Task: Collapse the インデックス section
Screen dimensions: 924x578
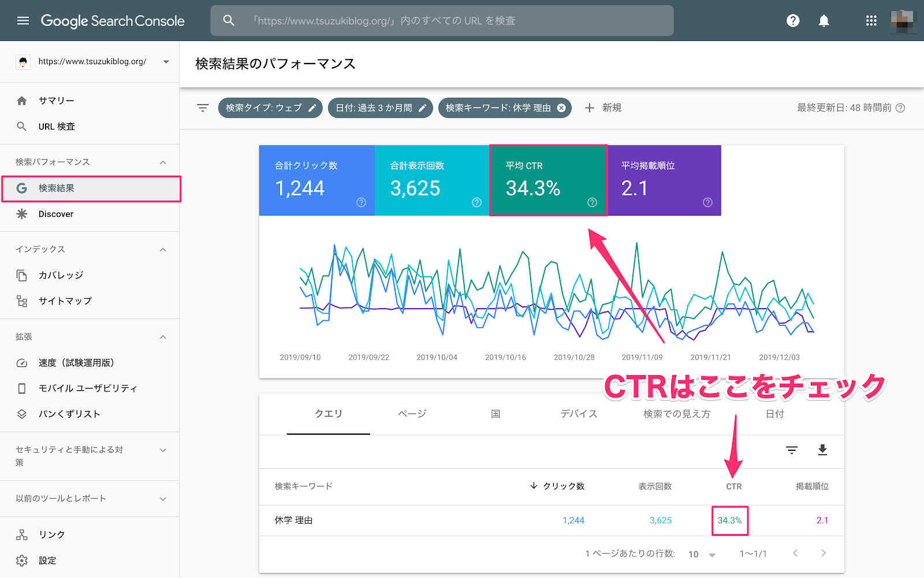Action: (163, 250)
